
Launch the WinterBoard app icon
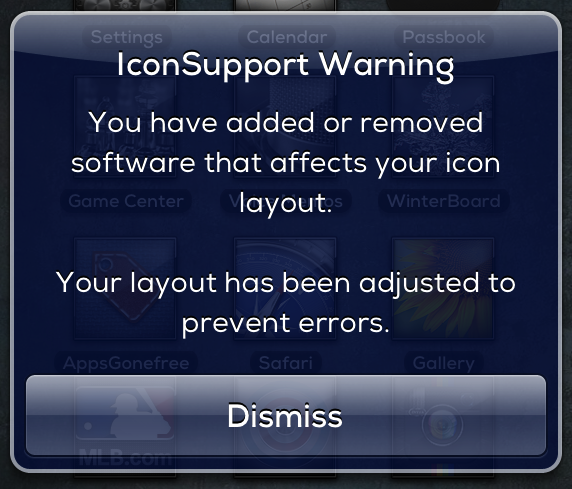(x=443, y=127)
